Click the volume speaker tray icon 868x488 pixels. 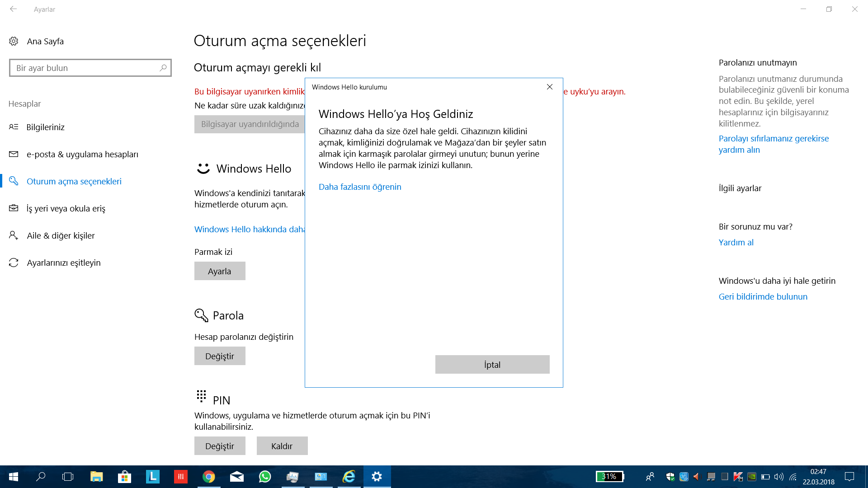tap(778, 477)
